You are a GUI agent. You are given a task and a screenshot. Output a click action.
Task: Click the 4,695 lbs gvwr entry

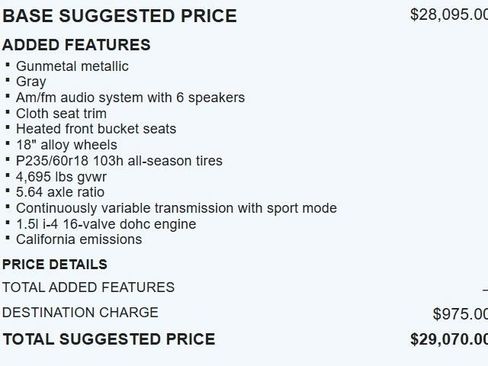(61, 177)
